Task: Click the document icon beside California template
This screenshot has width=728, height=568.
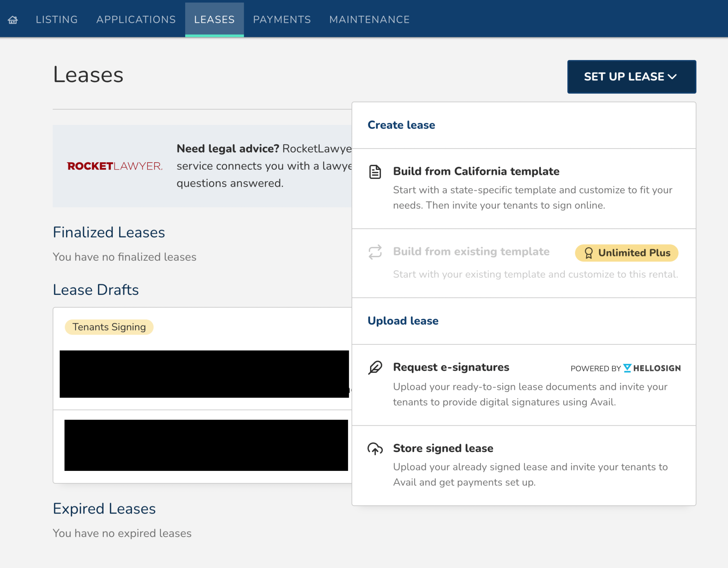Action: (x=375, y=172)
